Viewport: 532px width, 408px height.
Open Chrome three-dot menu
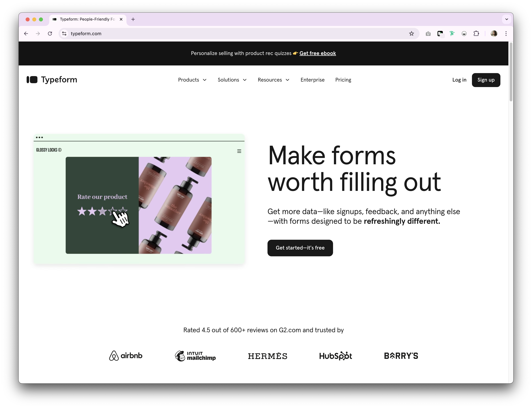506,34
